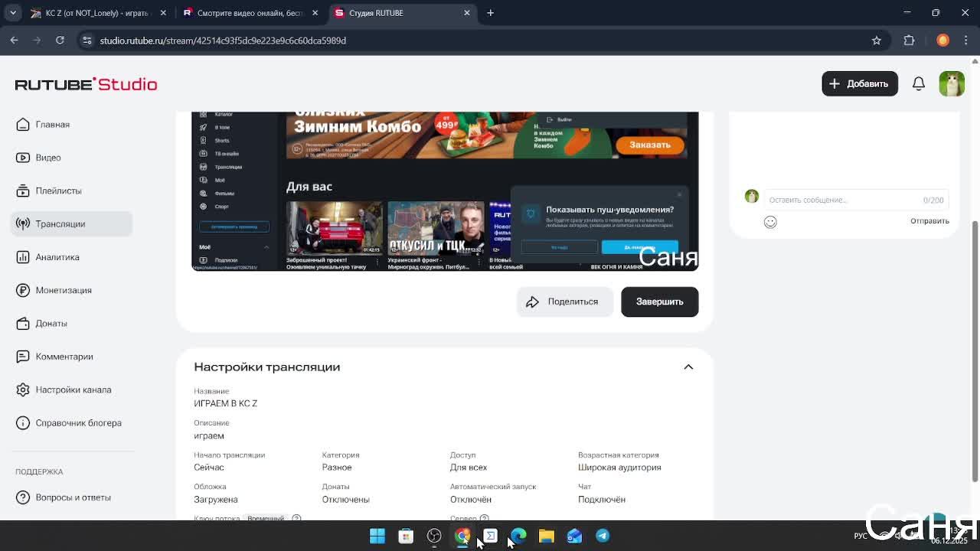The image size is (980, 551).
Task: Close the Студия RUTUBE tab
Action: coord(467,13)
